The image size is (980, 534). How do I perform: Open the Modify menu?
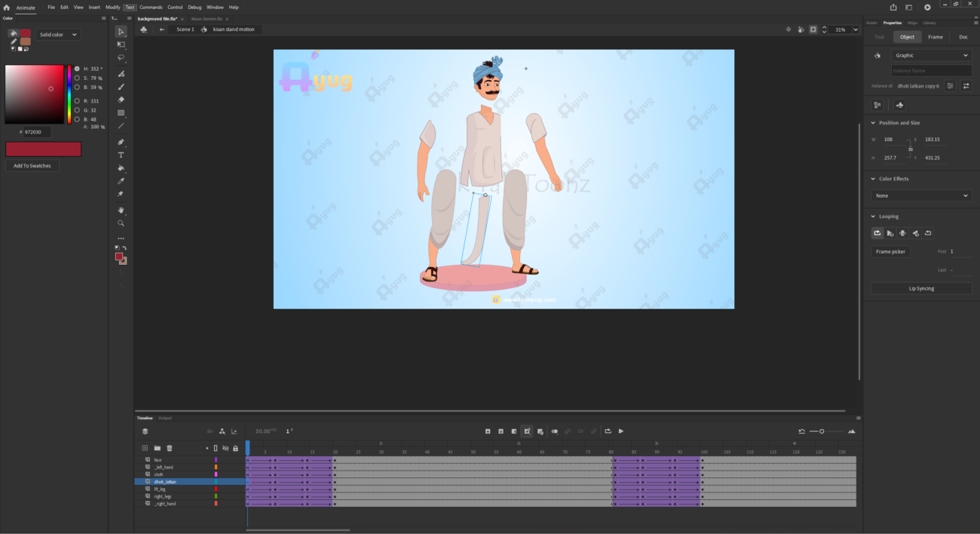(x=113, y=7)
